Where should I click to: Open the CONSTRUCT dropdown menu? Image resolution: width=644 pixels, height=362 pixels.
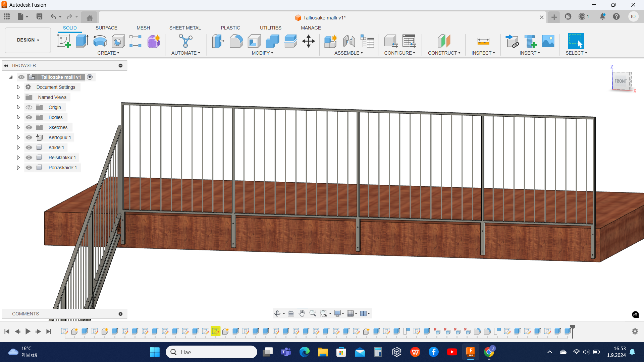click(x=444, y=53)
